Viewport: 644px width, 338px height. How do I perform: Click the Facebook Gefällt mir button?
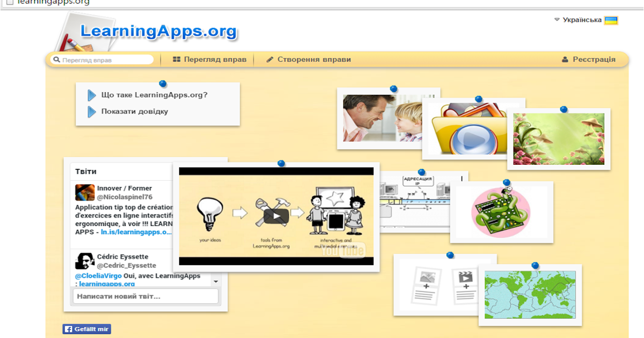(87, 329)
